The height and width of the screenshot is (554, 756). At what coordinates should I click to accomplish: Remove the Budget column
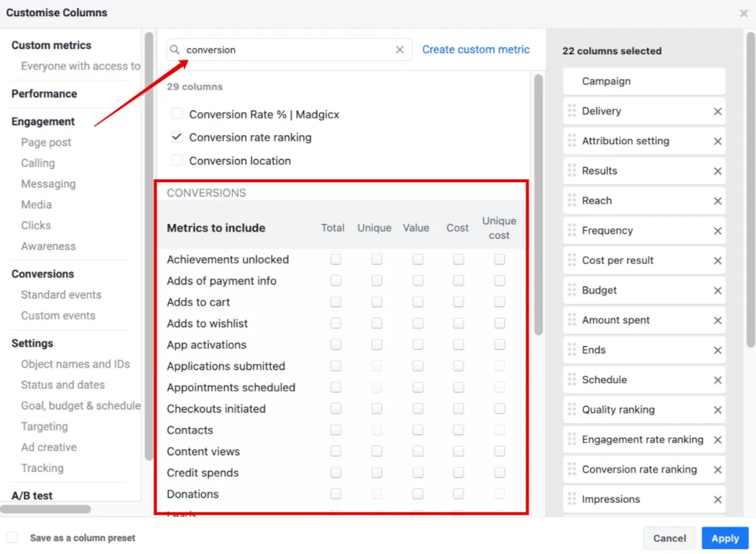(x=717, y=291)
